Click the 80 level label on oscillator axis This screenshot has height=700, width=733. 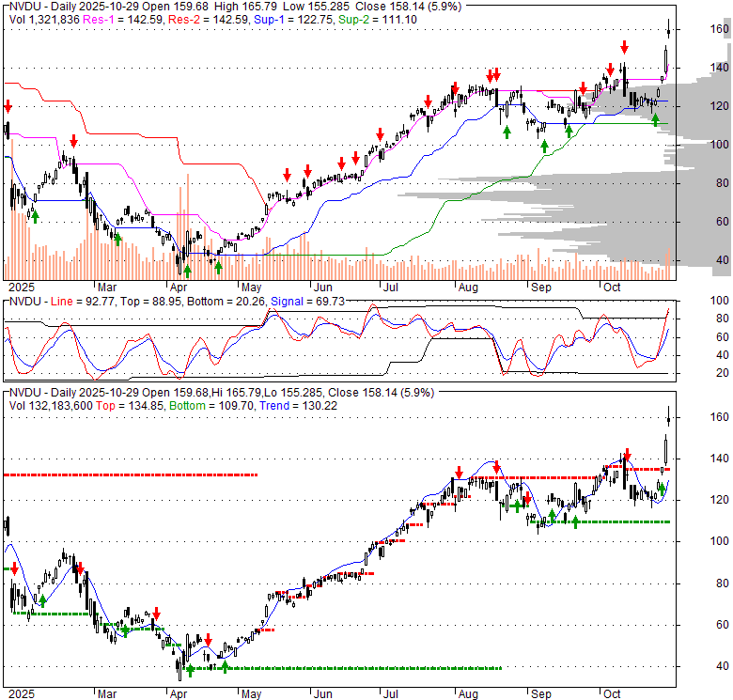click(x=723, y=319)
